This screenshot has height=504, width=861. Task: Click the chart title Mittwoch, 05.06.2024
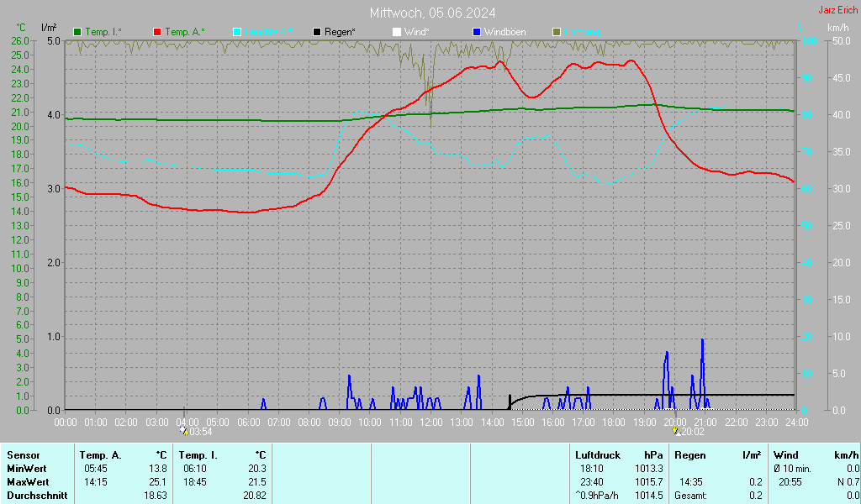tap(432, 13)
